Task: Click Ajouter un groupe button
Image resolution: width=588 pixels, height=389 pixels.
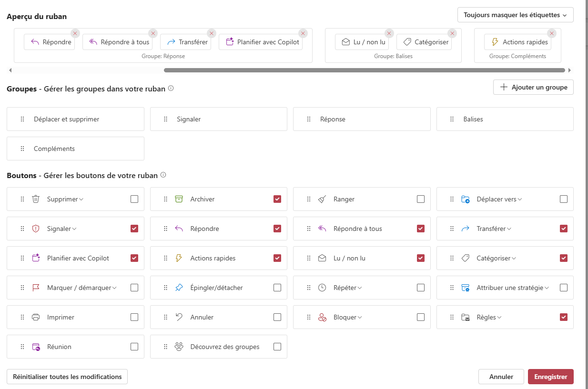Action: [x=533, y=87]
